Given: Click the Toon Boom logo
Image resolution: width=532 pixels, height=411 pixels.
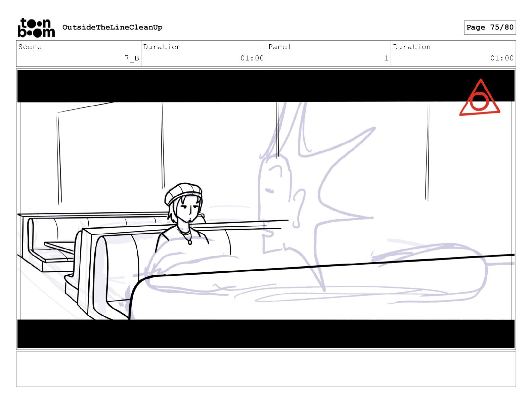Looking at the screenshot, I should [36, 27].
